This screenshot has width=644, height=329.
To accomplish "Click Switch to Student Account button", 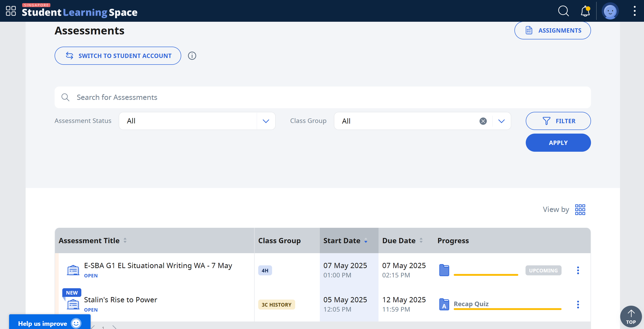I will click(x=118, y=56).
